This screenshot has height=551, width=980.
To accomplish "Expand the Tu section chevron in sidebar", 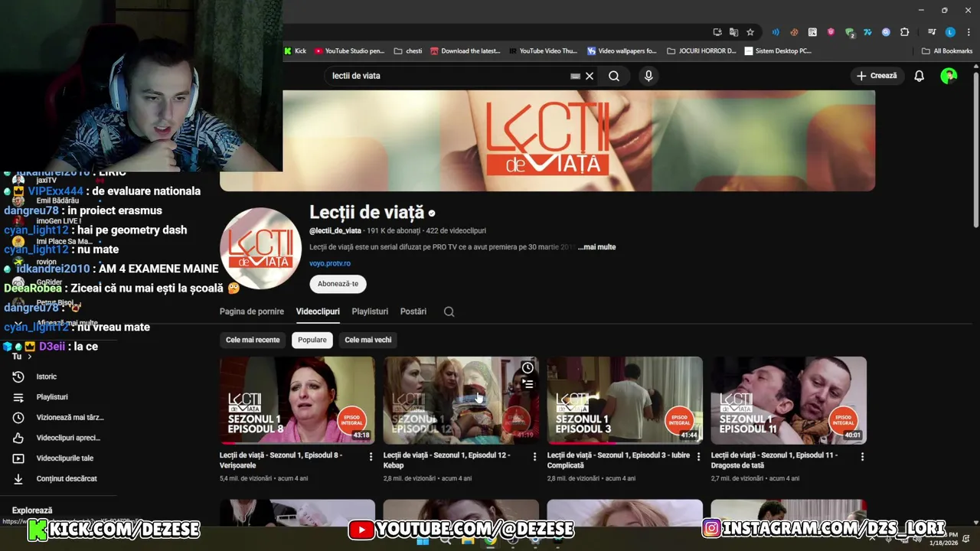I will (30, 357).
